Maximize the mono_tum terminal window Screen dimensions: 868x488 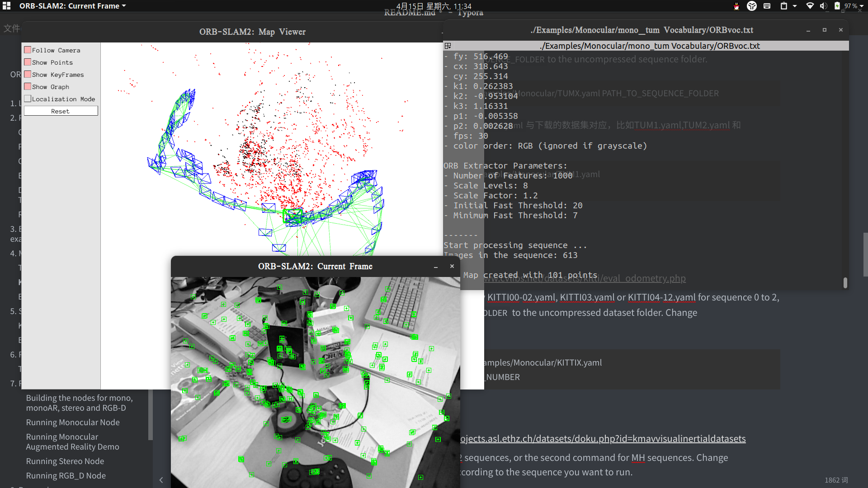[825, 30]
